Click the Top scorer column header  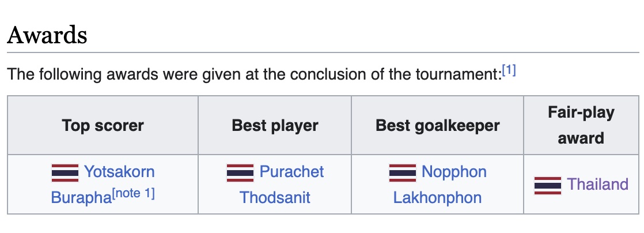tap(103, 125)
